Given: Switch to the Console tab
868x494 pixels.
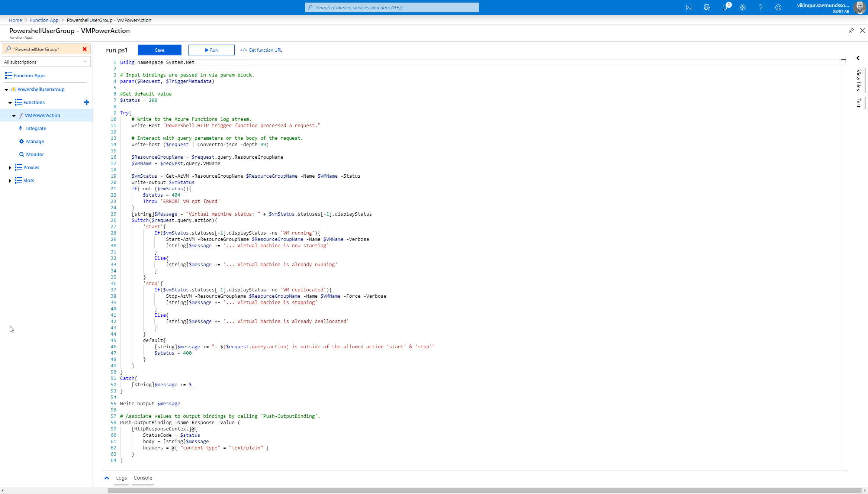Looking at the screenshot, I should coord(143,478).
